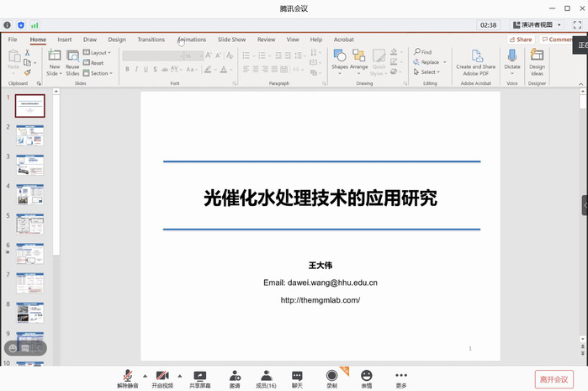Screen dimensions: 588x391
Task: Click the Share Screen icon
Action: [x=199, y=376]
